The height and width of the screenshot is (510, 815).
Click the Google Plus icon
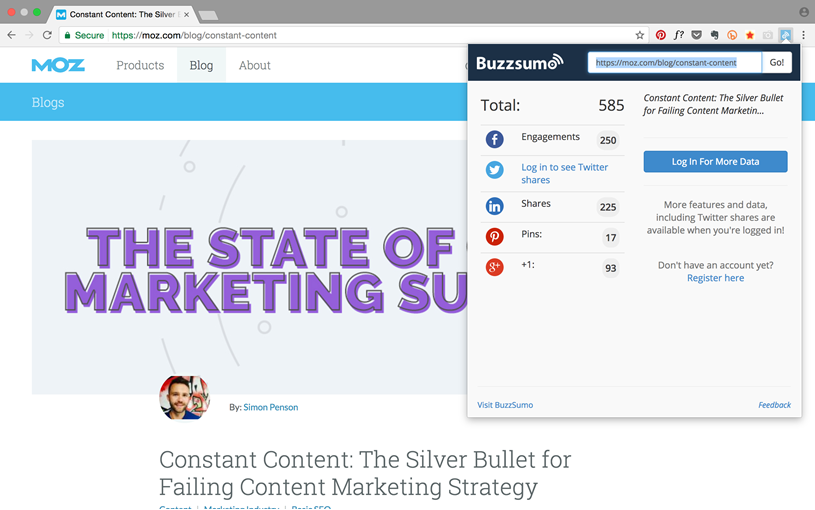(x=494, y=267)
